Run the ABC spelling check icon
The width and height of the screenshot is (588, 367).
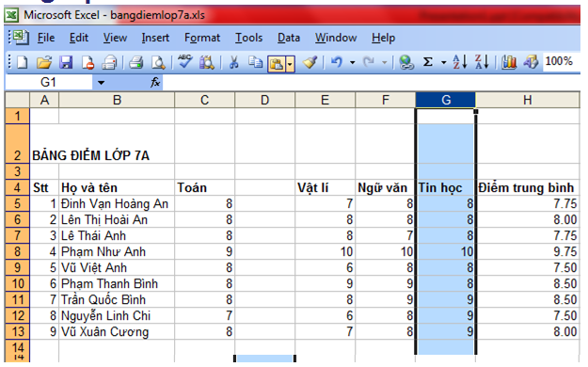pyautogui.click(x=185, y=61)
